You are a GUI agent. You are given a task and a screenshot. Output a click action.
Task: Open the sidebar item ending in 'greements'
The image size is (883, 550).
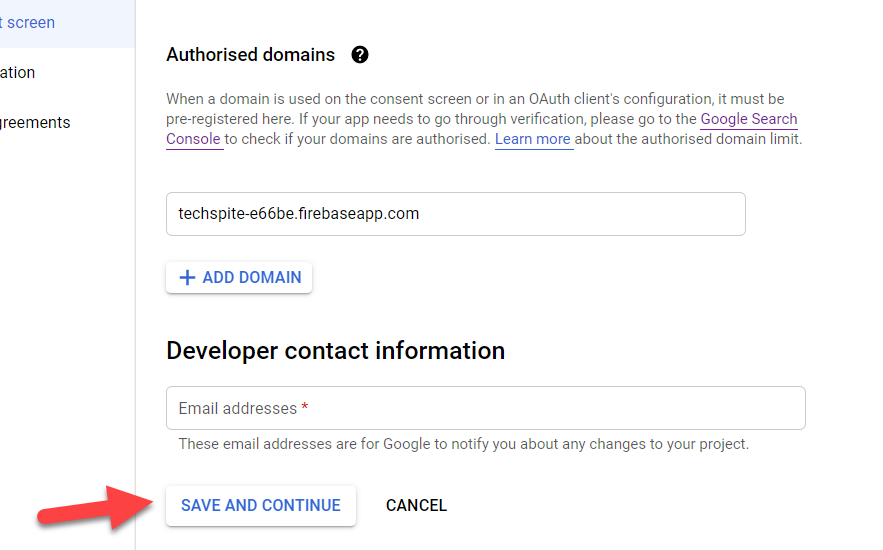[x=35, y=122]
